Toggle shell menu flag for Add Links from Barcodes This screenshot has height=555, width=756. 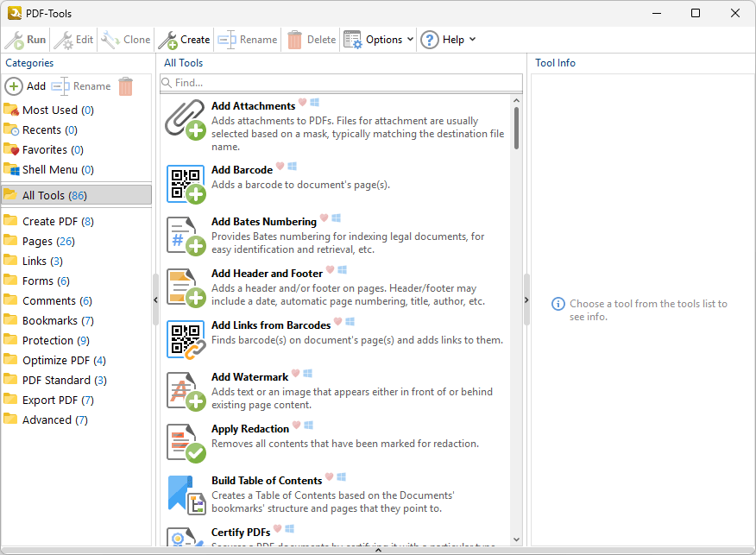pyautogui.click(x=350, y=322)
